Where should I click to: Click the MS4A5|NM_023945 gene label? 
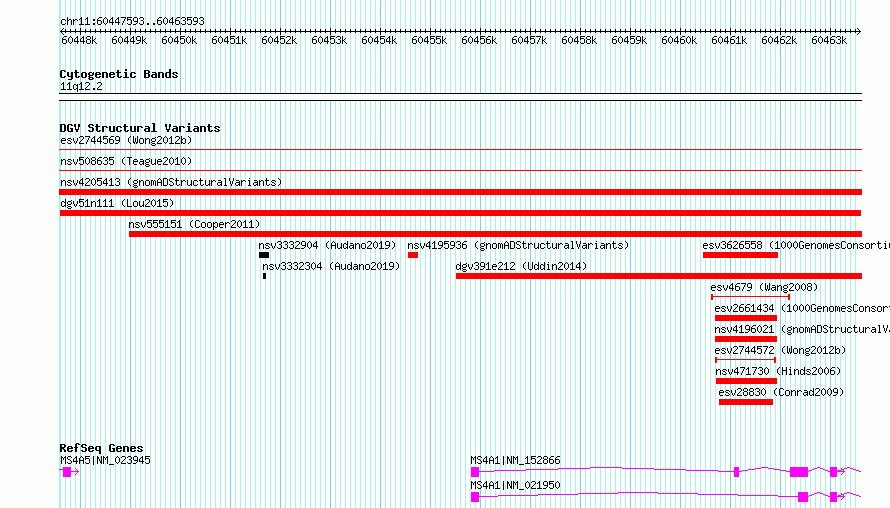pyautogui.click(x=106, y=460)
